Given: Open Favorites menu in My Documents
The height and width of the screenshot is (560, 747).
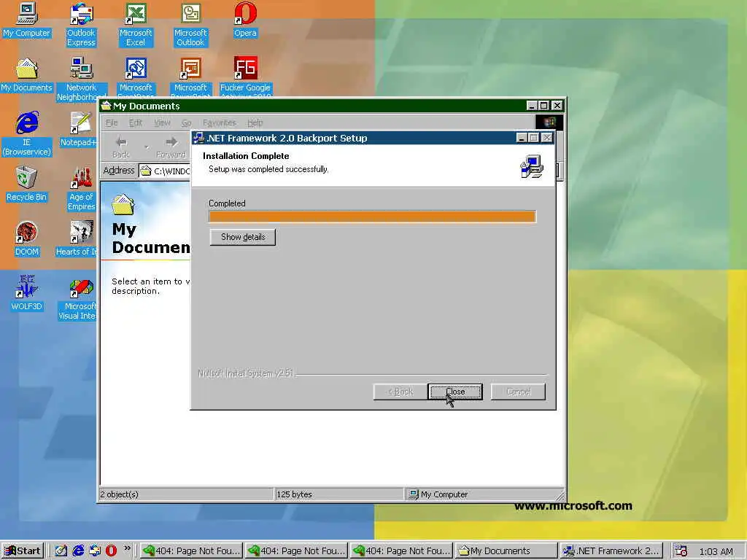Looking at the screenshot, I should tap(219, 122).
